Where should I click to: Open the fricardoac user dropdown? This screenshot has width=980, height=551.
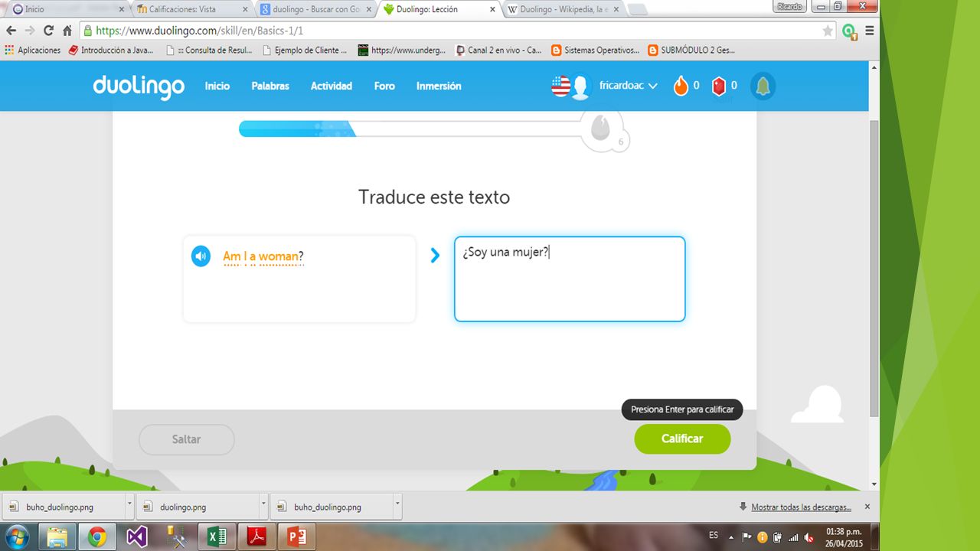(628, 86)
